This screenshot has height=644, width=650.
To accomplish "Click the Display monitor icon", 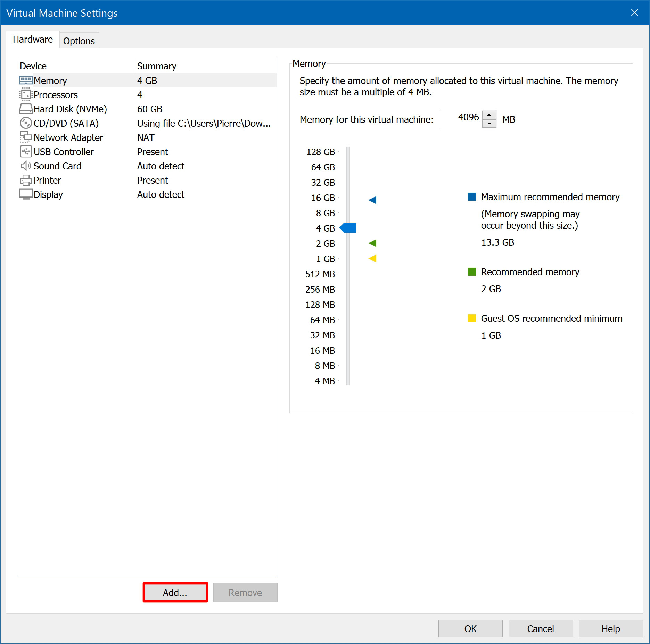I will click(26, 194).
